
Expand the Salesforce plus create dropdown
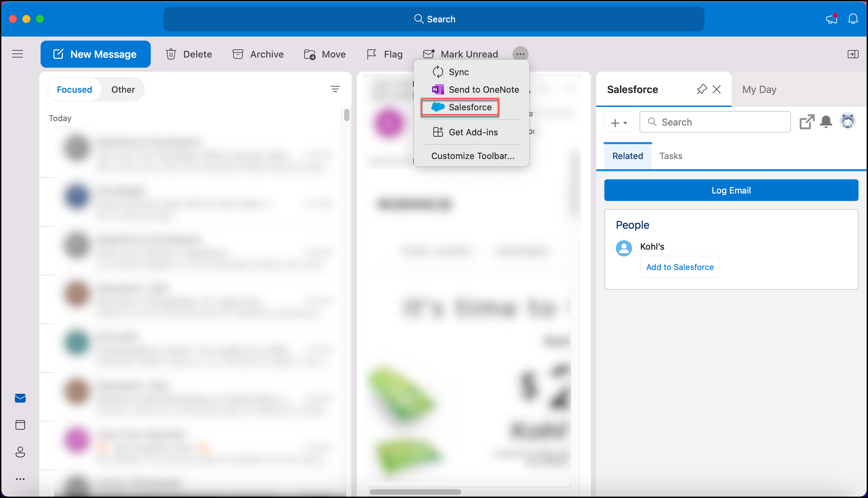[619, 122]
